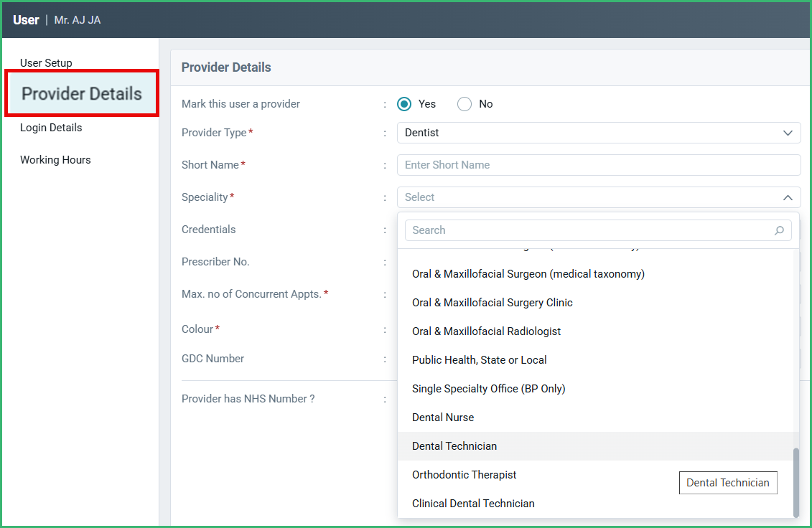This screenshot has width=812, height=528.
Task: Open User Setup section in sidebar
Action: click(46, 62)
